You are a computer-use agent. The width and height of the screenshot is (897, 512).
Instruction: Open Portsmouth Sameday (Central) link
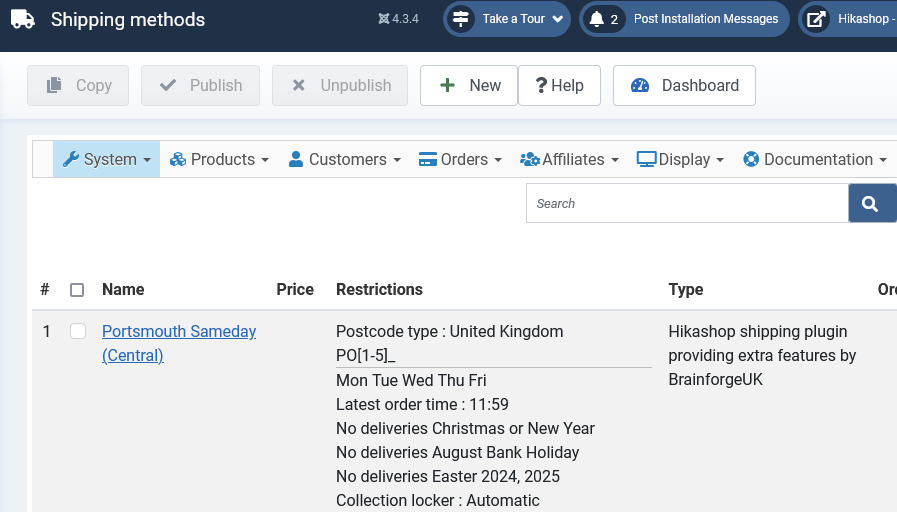[x=178, y=343]
